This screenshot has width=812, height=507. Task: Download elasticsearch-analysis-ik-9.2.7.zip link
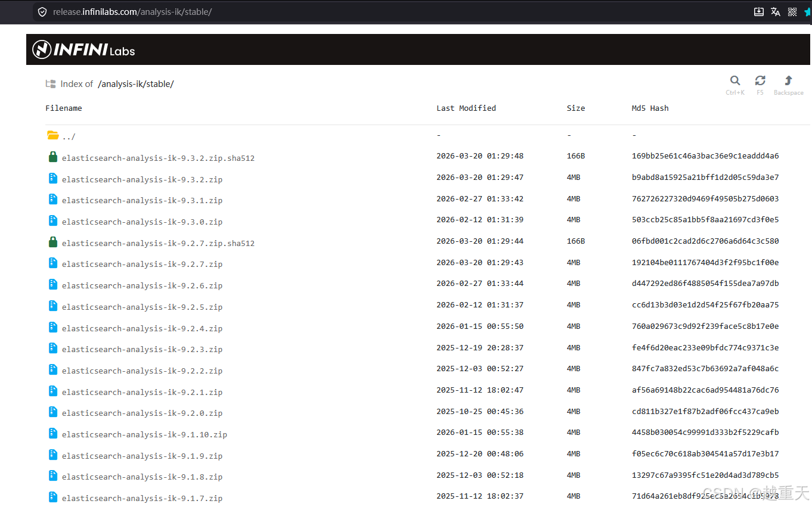pos(142,264)
